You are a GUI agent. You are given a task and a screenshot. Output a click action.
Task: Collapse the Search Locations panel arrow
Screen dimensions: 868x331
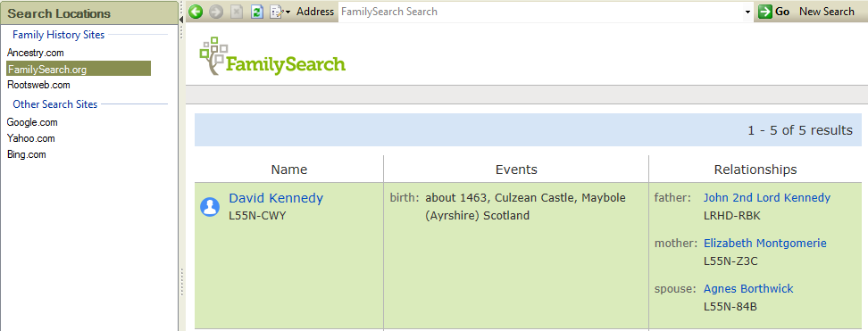pyautogui.click(x=181, y=20)
